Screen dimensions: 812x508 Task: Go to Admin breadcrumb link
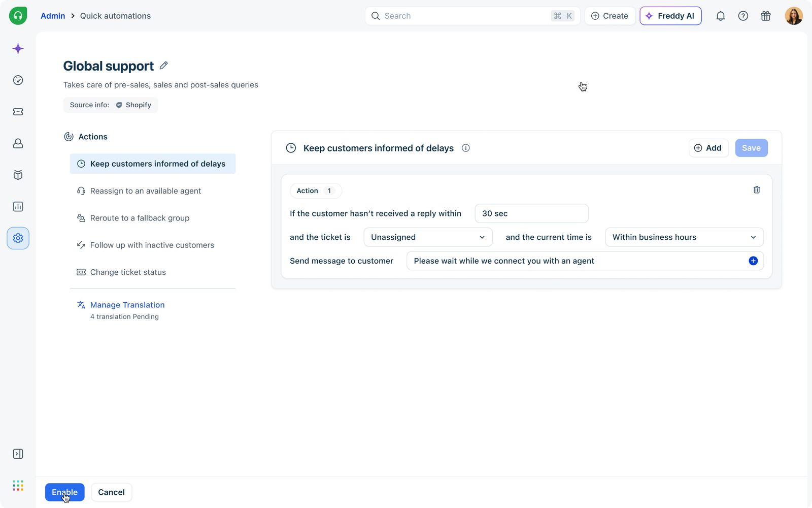pos(53,16)
